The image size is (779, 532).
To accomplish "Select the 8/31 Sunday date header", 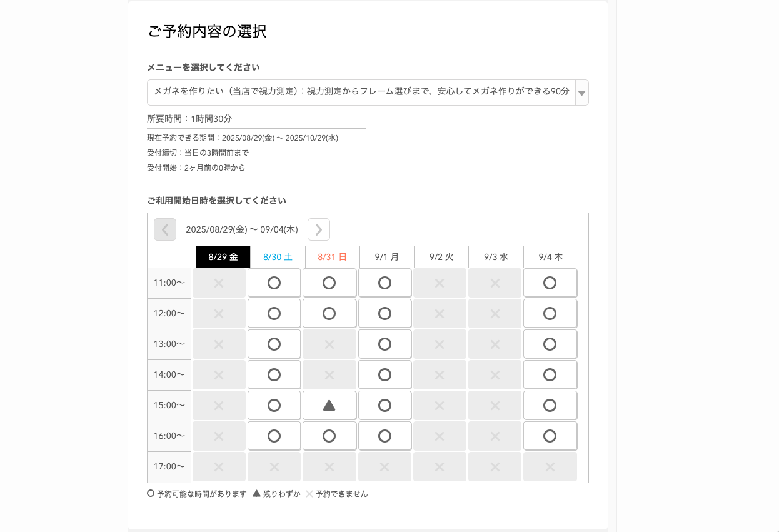I will click(332, 257).
